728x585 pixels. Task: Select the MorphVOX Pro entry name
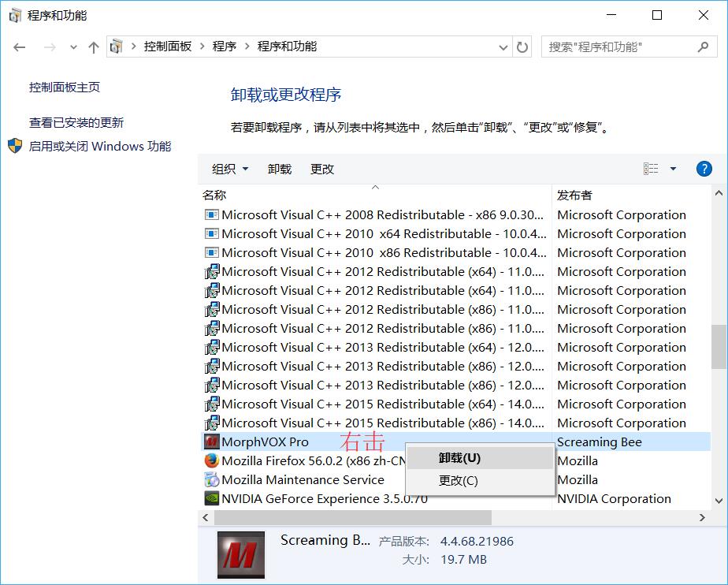click(x=265, y=442)
